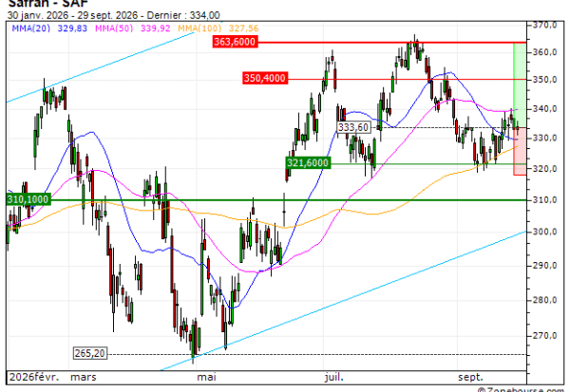Click the 340,0 axis value
This screenshot has width=570, height=392.
pyautogui.click(x=544, y=109)
